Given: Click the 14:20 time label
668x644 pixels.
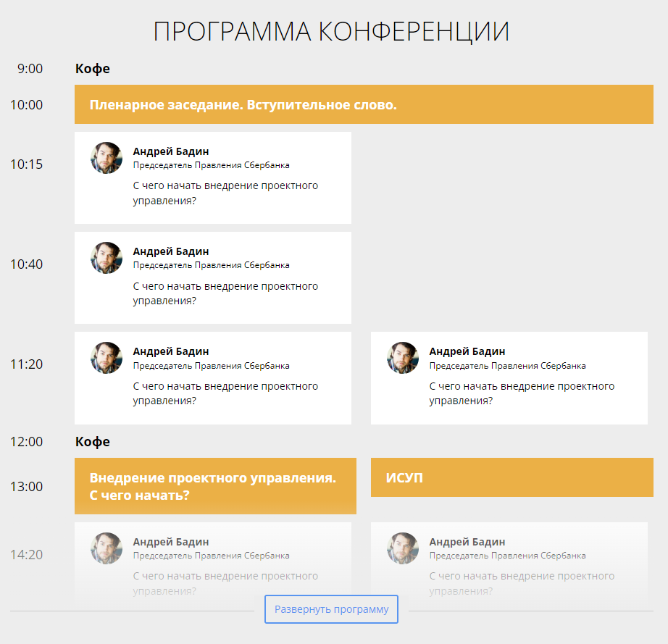Looking at the screenshot, I should [x=26, y=555].
